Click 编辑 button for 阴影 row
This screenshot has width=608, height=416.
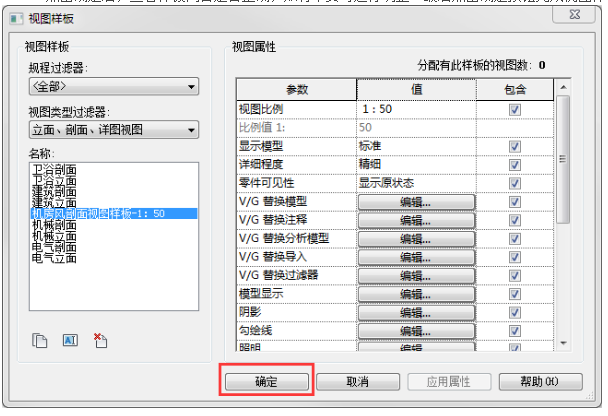point(415,312)
